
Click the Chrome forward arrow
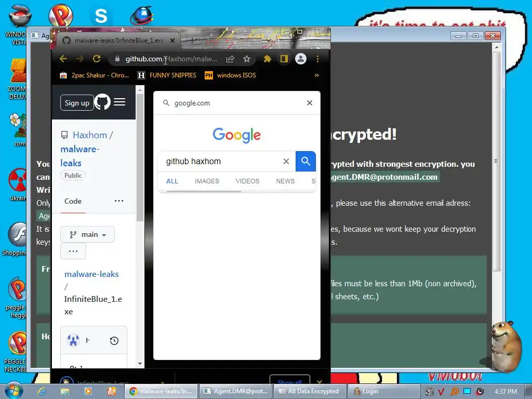pos(80,59)
